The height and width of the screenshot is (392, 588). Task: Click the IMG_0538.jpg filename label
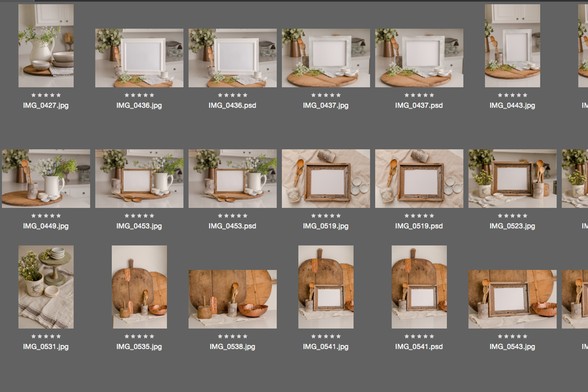point(232,346)
